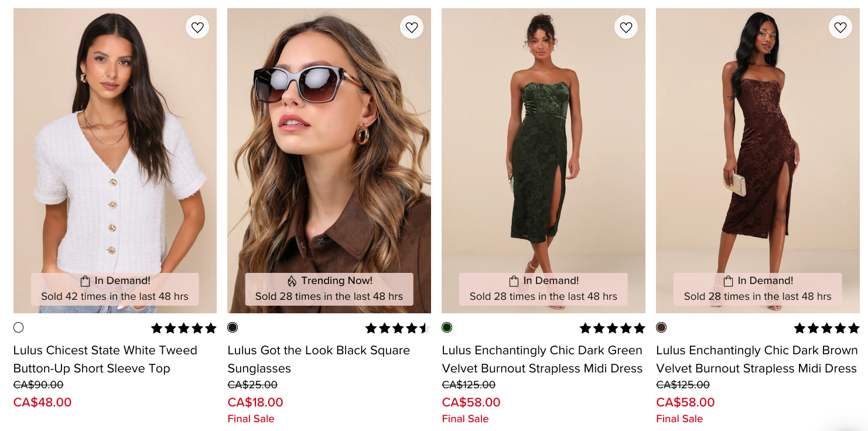View star ratings for Dark Brown Velvet Dress
This screenshot has width=868, height=431.
(x=826, y=328)
